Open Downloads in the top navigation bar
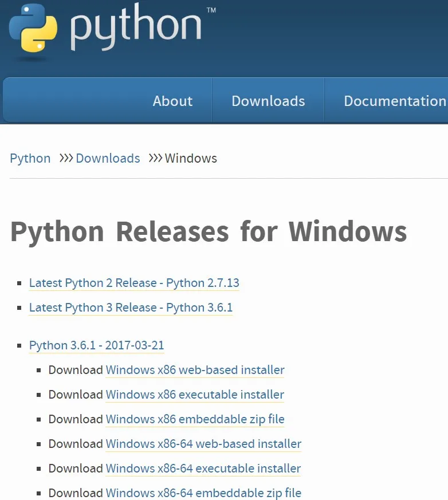Viewport: 448px width, 500px height. click(x=268, y=101)
